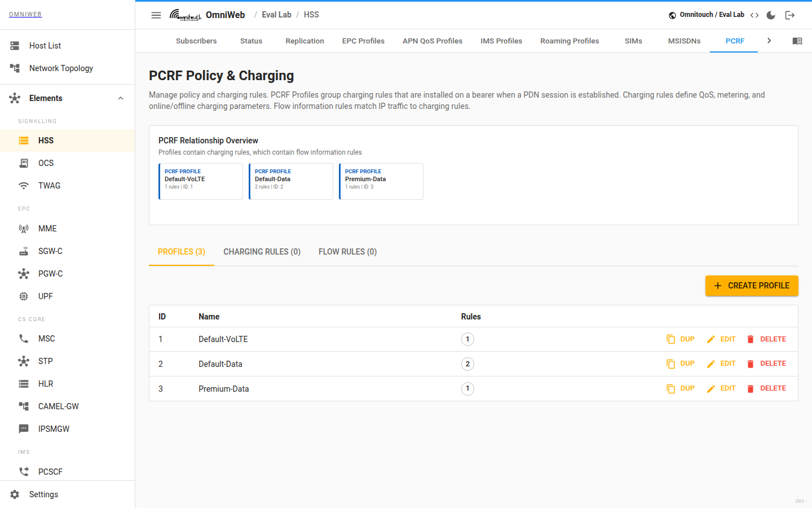This screenshot has width=812, height=508.
Task: Select the PCRF tab
Action: point(735,41)
